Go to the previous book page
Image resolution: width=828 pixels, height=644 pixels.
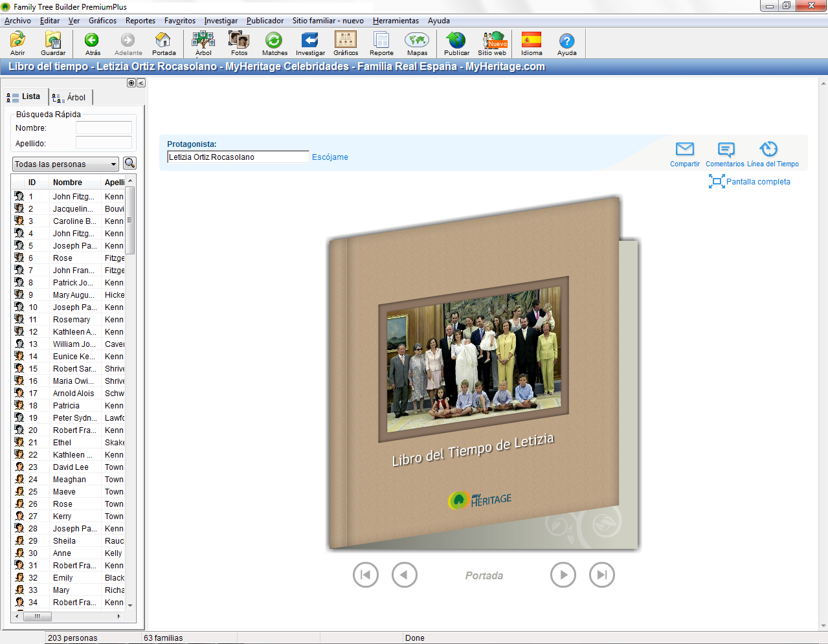click(x=405, y=575)
